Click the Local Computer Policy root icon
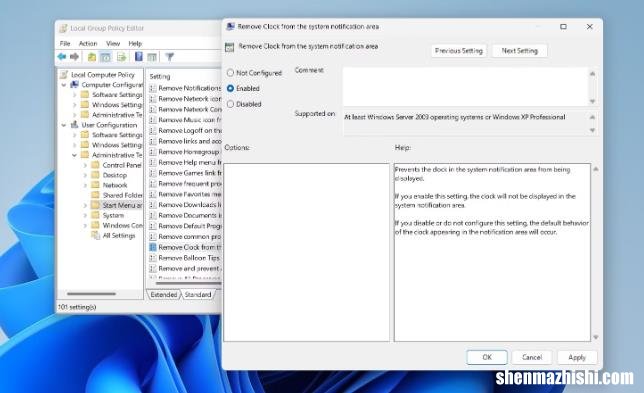This screenshot has height=393, width=644. click(x=64, y=74)
